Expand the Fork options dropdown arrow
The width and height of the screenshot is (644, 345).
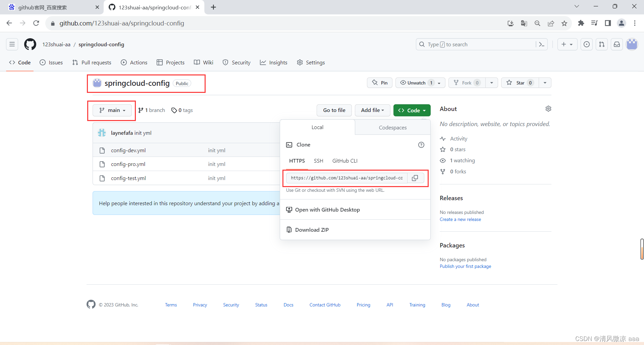491,83
